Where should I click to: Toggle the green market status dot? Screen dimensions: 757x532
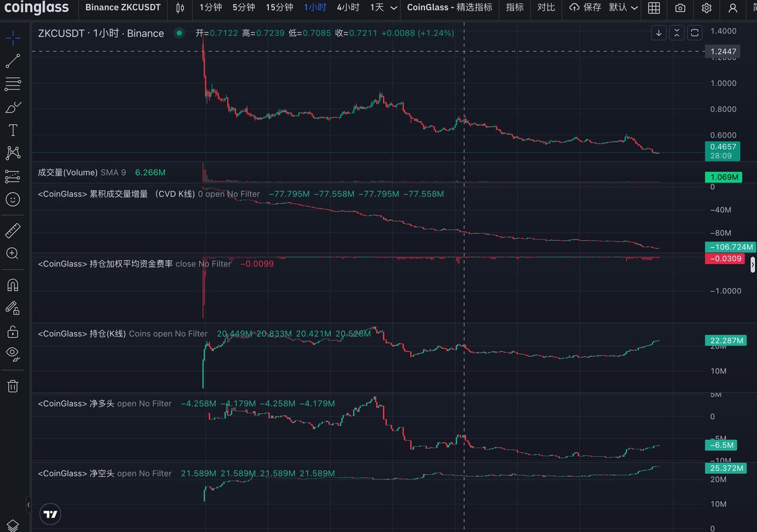(180, 33)
